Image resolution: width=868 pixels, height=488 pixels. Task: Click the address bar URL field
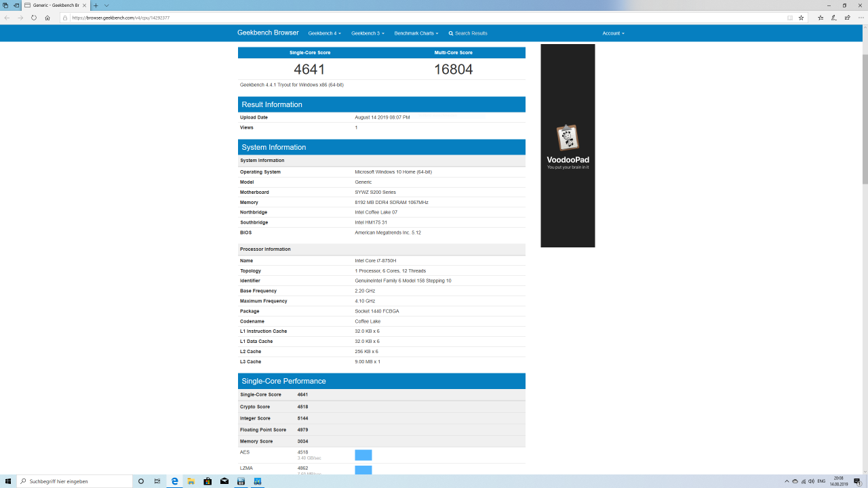(427, 18)
